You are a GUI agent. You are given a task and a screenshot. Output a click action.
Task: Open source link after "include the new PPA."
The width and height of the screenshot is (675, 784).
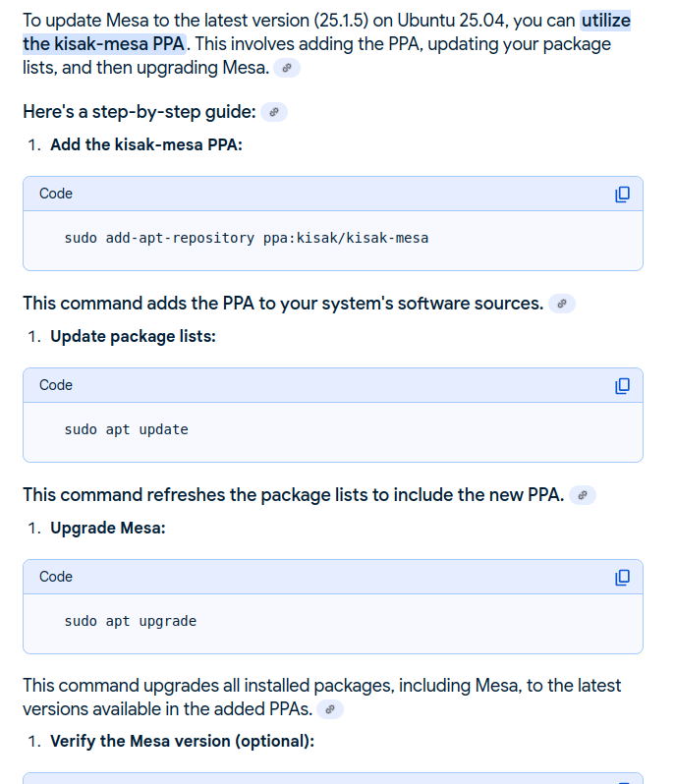(583, 495)
